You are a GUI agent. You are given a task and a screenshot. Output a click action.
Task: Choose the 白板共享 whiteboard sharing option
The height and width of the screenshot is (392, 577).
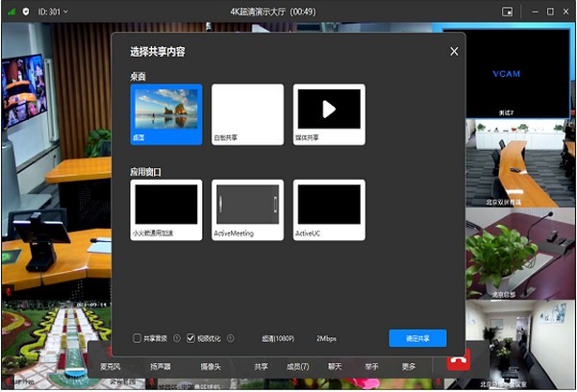248,114
